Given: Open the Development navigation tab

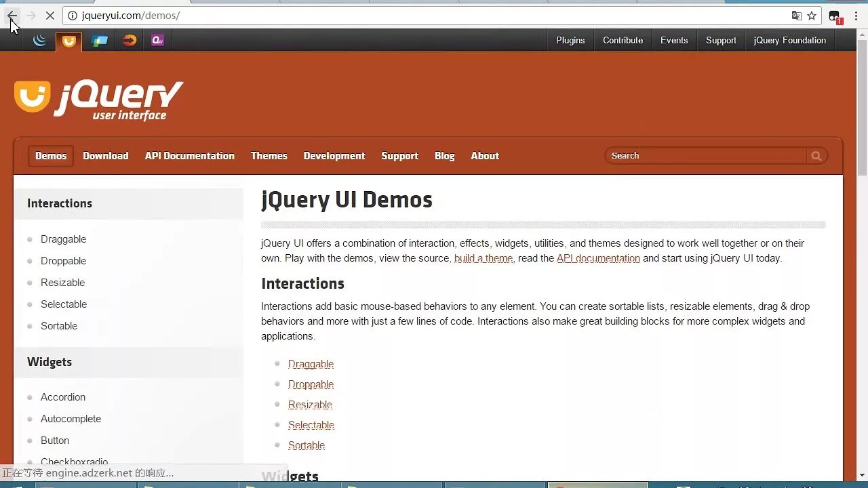Looking at the screenshot, I should 334,156.
